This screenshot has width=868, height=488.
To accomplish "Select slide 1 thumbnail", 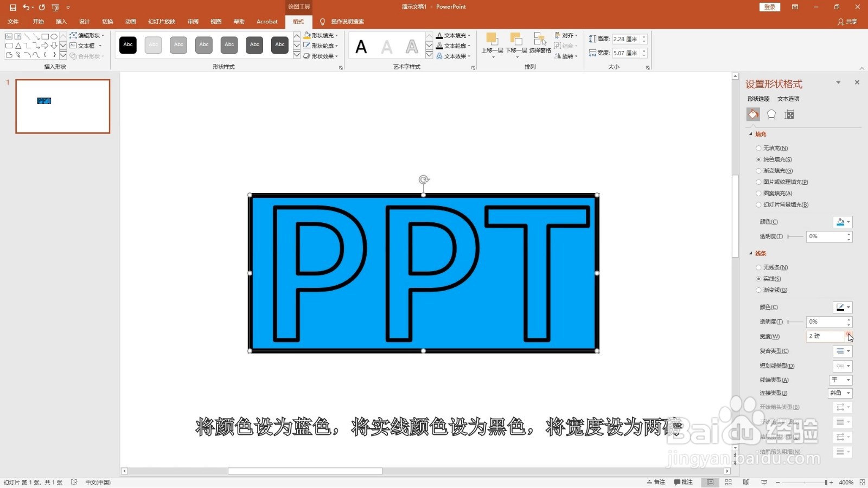I will 62,106.
